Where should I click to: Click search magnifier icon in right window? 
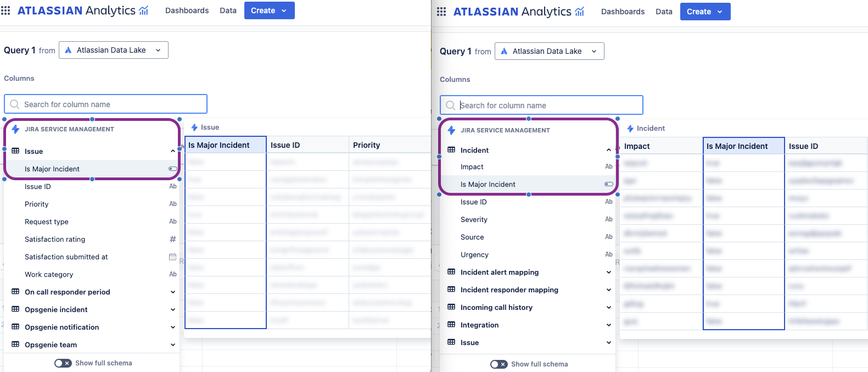coord(451,106)
